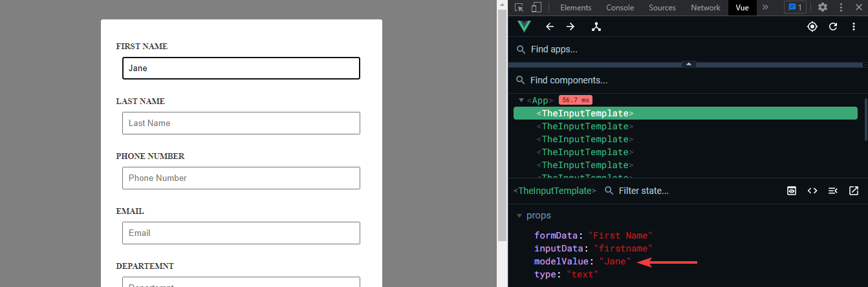
Task: Switch to the Sources tab
Action: 662,8
